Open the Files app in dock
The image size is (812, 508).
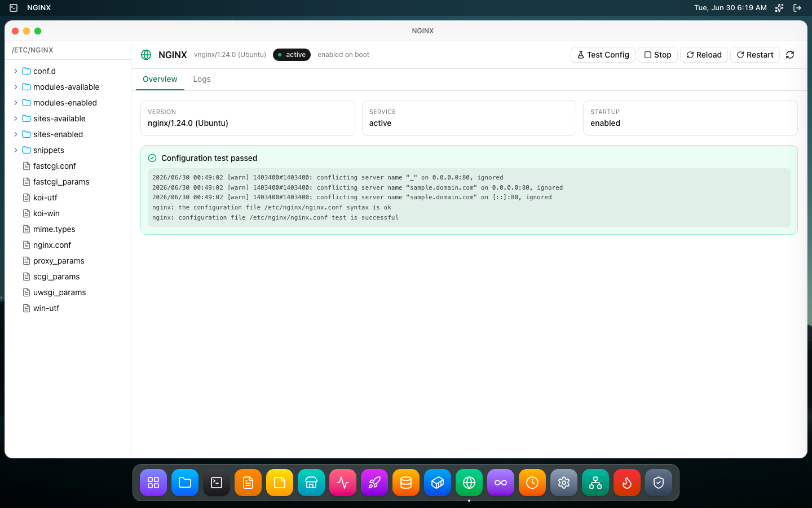[x=185, y=483]
